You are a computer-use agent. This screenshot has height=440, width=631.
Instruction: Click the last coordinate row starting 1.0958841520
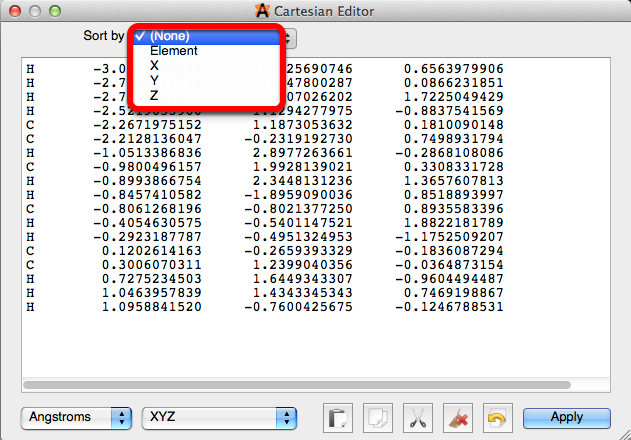tap(265, 307)
